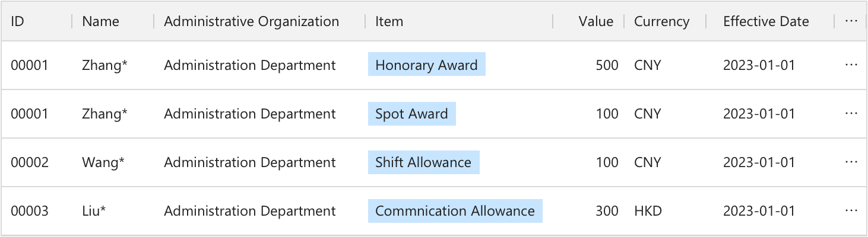Viewport: 868px width, 237px height.
Task: Open more options in the table header
Action: click(x=851, y=21)
